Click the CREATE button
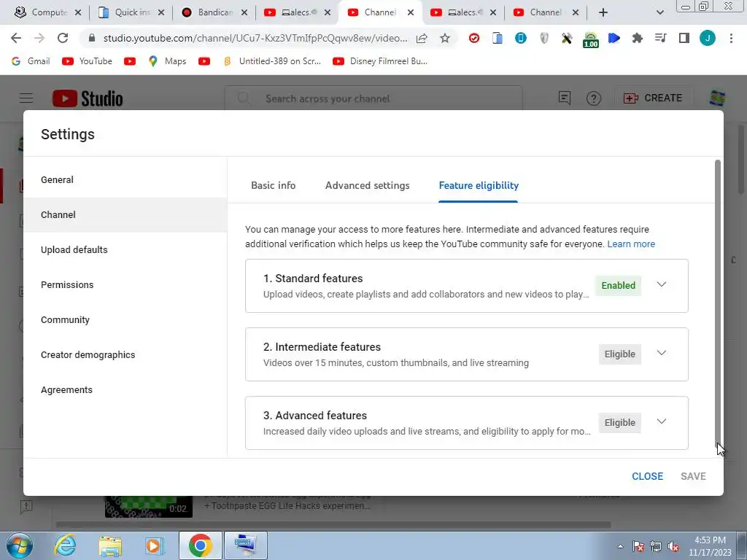Image resolution: width=747 pixels, height=560 pixels. (654, 98)
